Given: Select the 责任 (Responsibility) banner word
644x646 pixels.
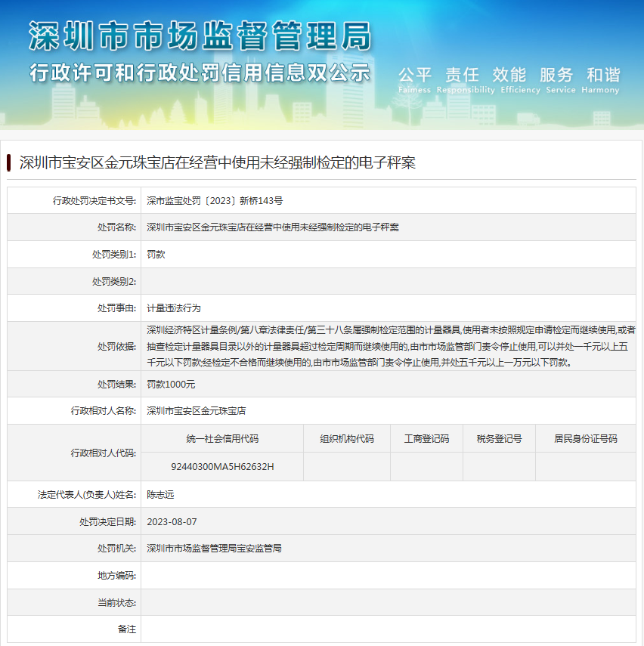Looking at the screenshot, I should click(463, 75).
